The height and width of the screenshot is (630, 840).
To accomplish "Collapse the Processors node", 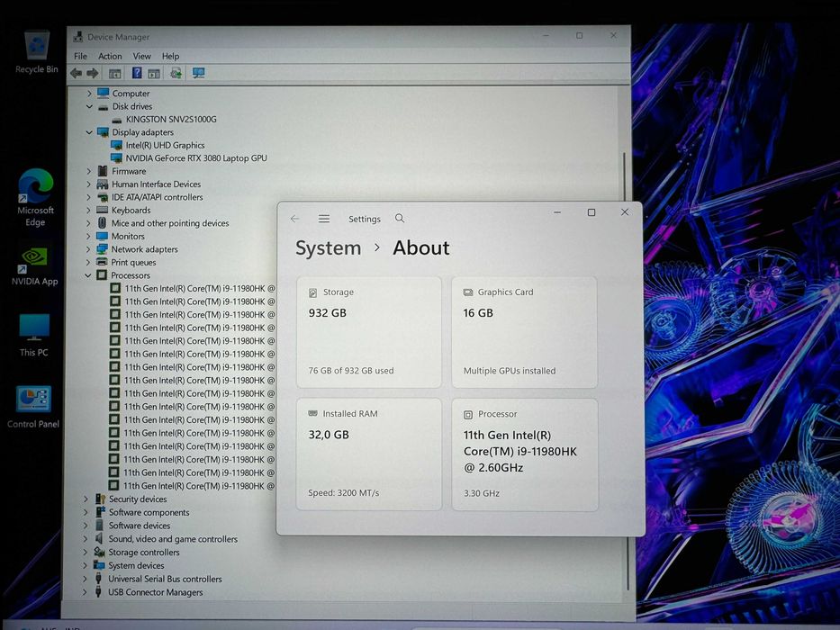I will [88, 275].
